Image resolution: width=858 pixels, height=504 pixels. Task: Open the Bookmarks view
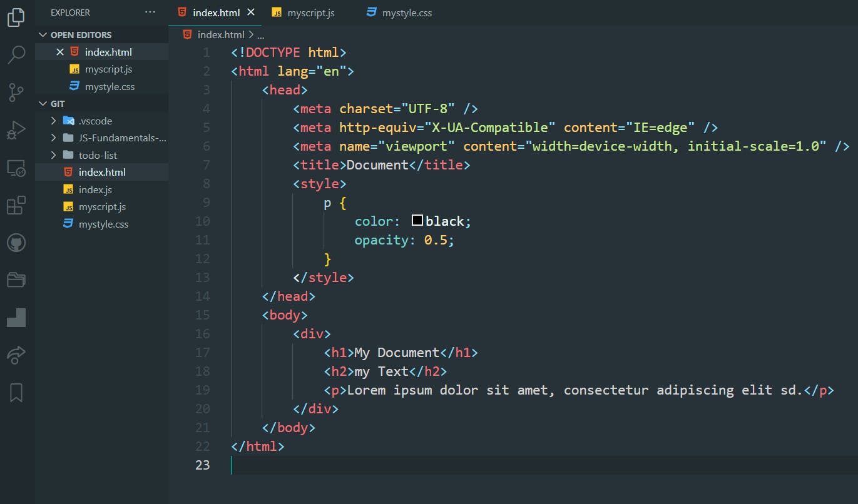tap(16, 393)
